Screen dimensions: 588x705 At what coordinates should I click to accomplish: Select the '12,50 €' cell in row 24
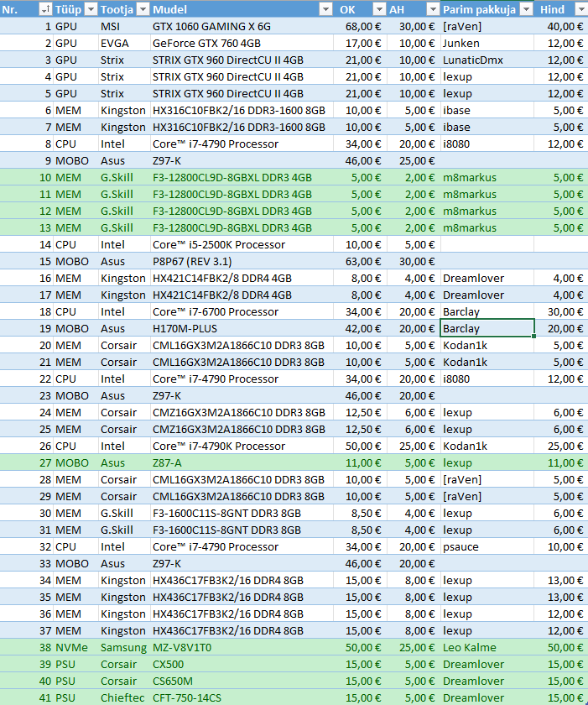360,413
